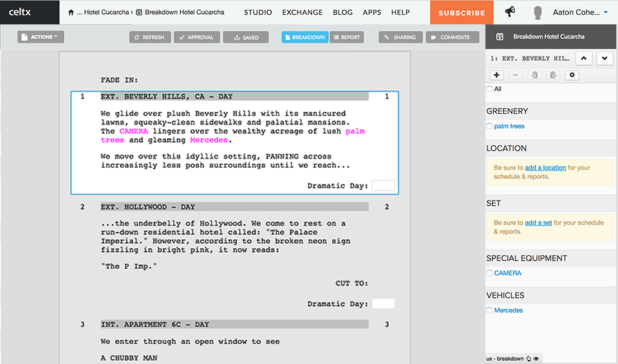This screenshot has width=618, height=364.
Task: Click scene label 1: EXT. BEVERLY HIL…
Action: [x=530, y=59]
